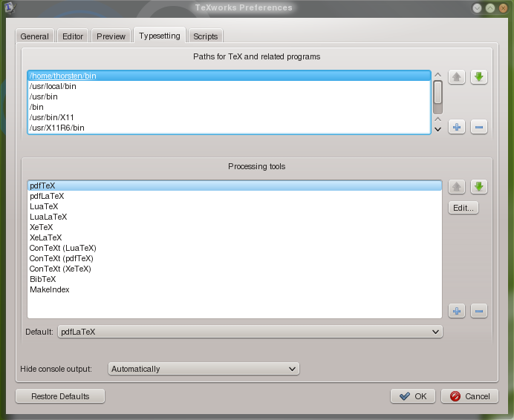Open the Default tool dropdown
The width and height of the screenshot is (514, 420).
[250, 332]
